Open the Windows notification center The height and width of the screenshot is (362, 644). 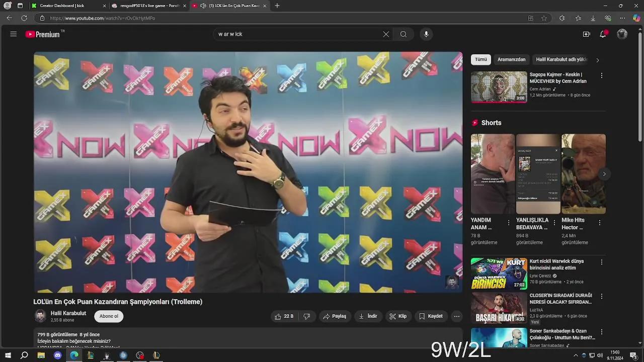pyautogui.click(x=633, y=355)
